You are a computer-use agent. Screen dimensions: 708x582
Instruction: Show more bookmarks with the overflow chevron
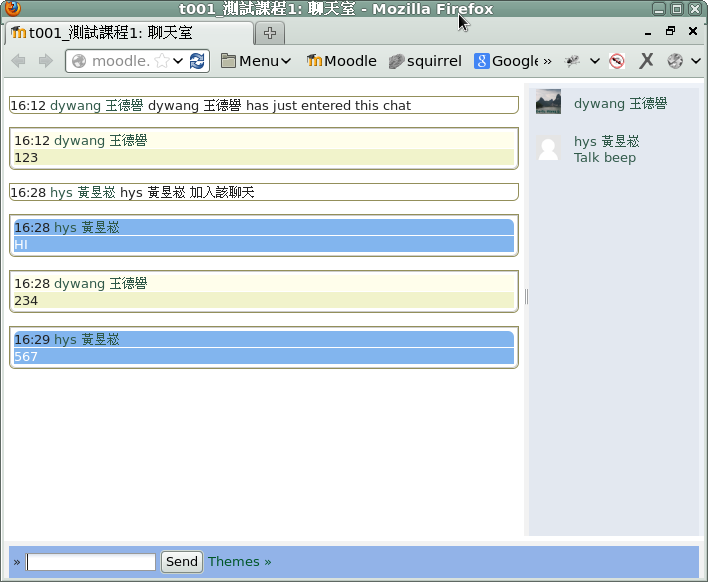click(x=547, y=61)
